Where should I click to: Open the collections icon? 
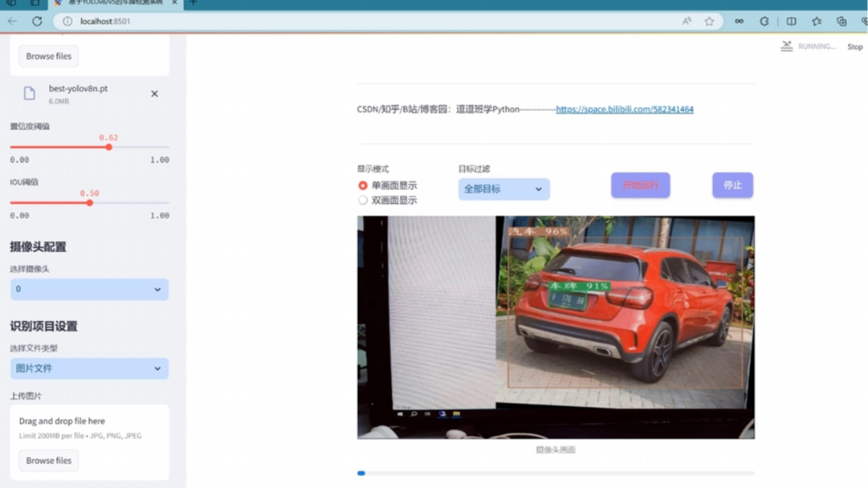tap(842, 21)
